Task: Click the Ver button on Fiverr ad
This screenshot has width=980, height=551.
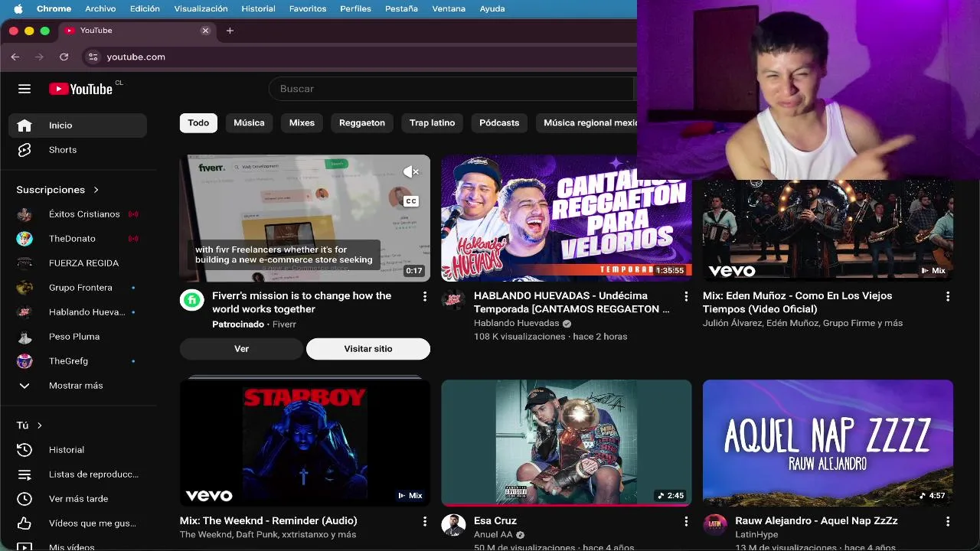Action: tap(241, 349)
